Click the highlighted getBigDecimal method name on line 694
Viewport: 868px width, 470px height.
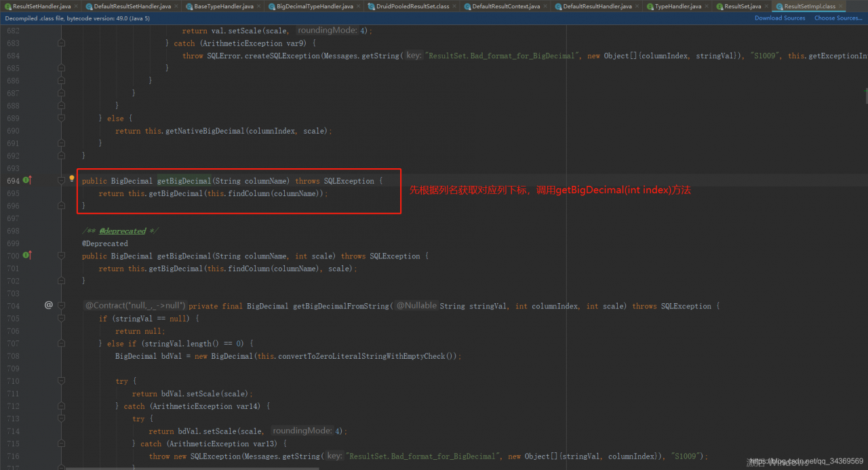tap(184, 181)
